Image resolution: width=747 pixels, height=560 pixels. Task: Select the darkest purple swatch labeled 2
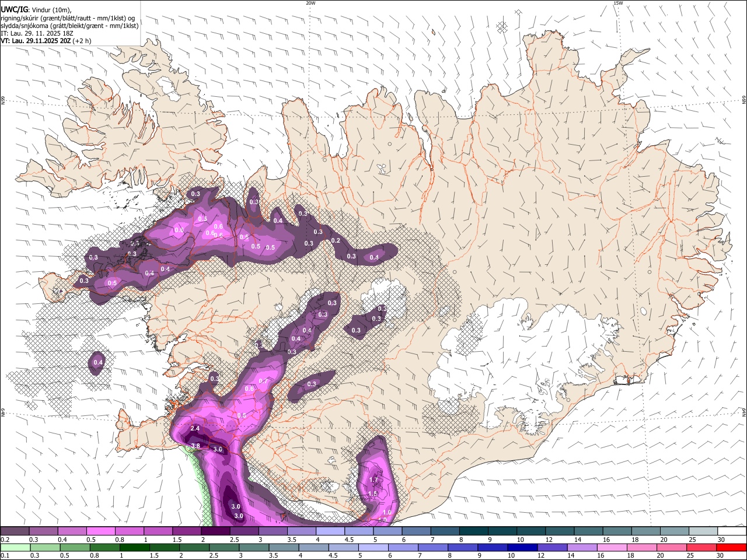[x=215, y=531]
